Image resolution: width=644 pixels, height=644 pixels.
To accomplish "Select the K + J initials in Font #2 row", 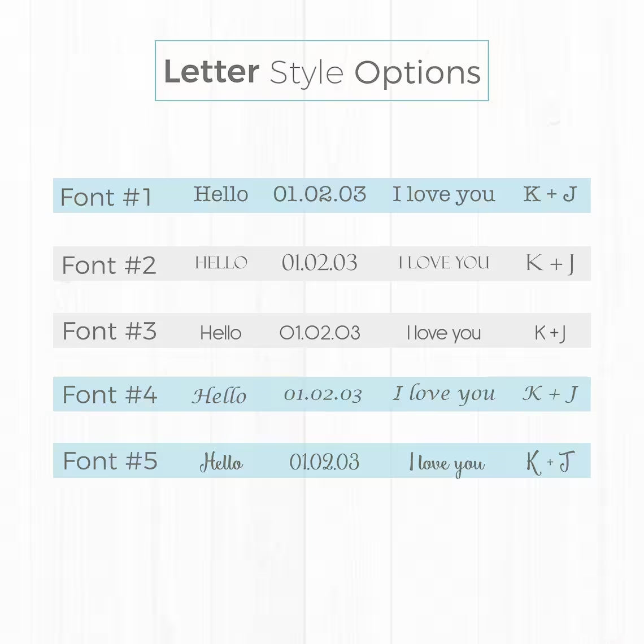I will (550, 263).
